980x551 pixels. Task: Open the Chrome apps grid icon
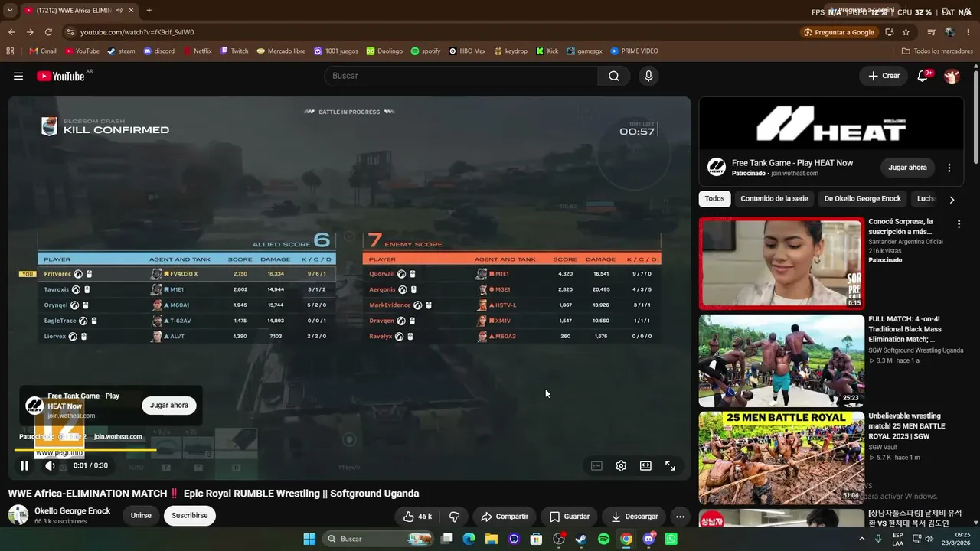tap(10, 51)
